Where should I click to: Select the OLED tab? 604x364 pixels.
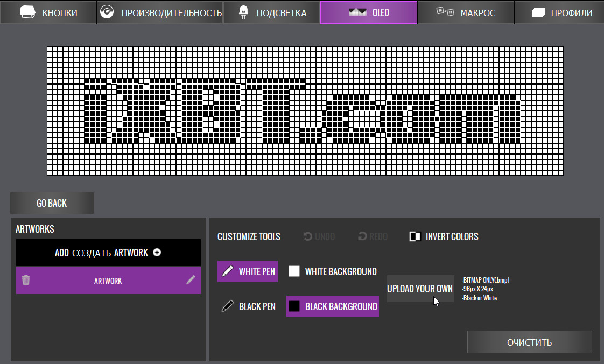tap(369, 12)
